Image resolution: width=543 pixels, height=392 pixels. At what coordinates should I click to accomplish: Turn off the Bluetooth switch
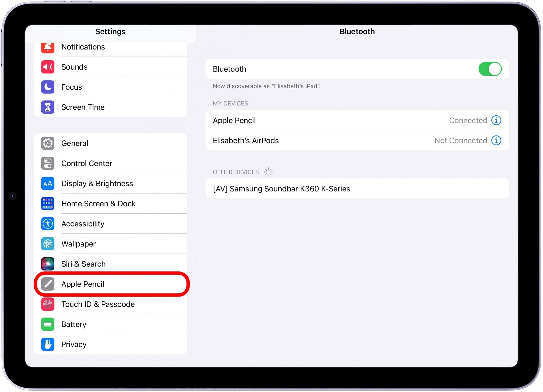tap(490, 69)
